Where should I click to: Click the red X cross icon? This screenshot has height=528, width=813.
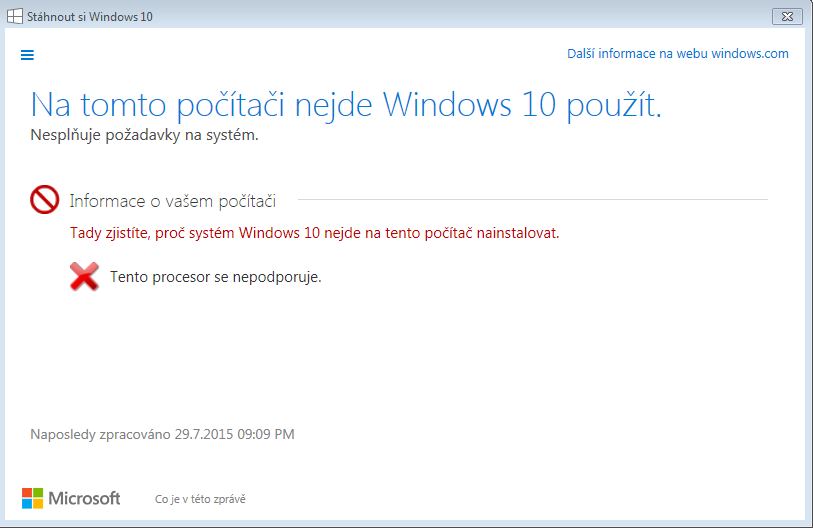pos(84,277)
